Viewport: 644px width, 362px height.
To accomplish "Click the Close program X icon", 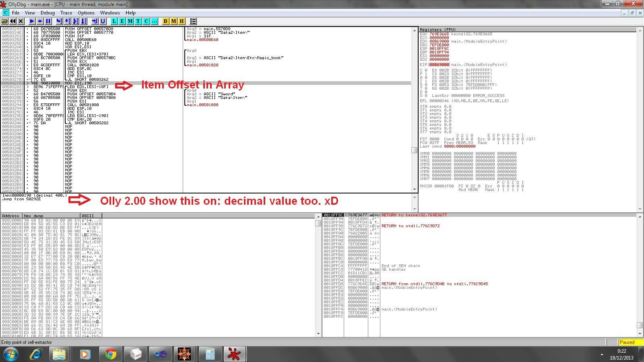I will tap(21, 21).
